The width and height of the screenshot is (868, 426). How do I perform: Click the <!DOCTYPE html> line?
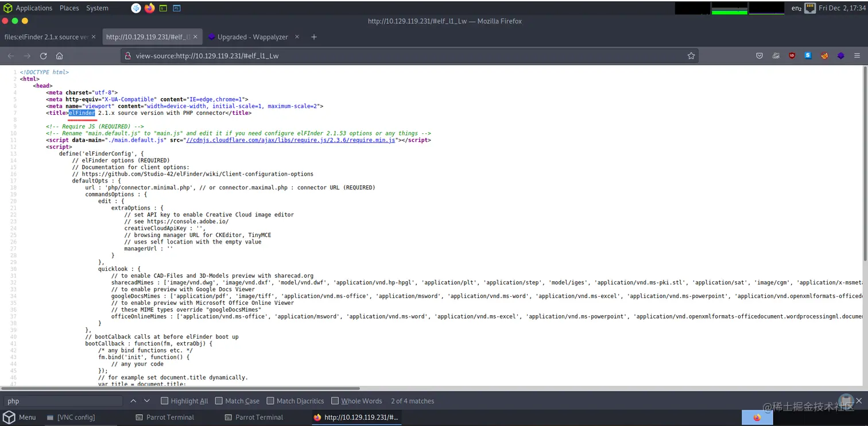[x=44, y=72]
